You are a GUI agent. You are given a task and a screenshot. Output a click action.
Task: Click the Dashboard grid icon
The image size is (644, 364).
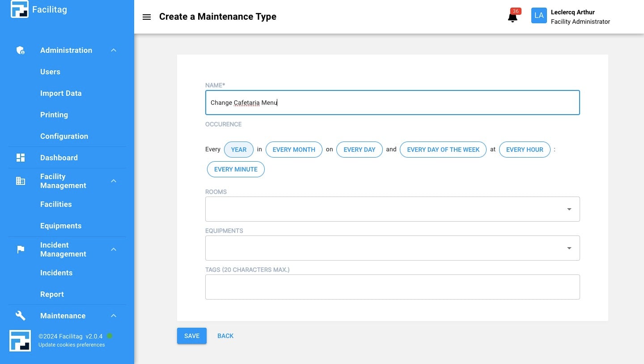[21, 158]
